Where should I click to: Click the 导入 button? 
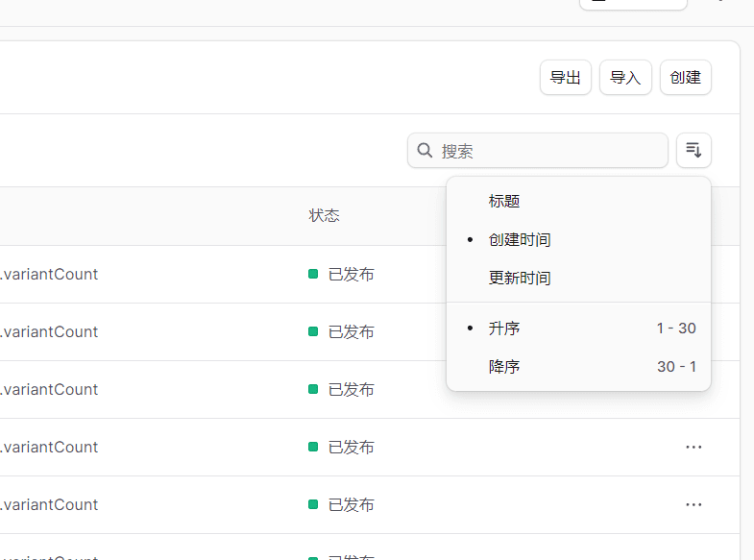pyautogui.click(x=625, y=78)
